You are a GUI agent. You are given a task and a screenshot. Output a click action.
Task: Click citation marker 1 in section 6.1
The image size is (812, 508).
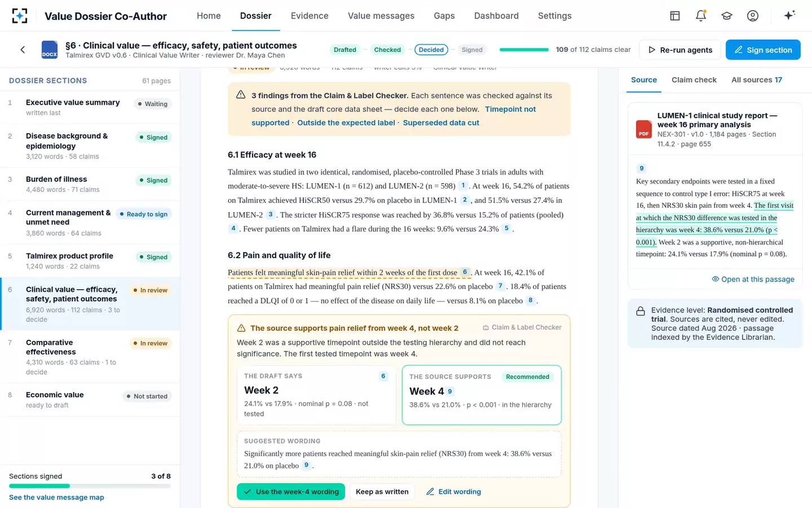(463, 186)
